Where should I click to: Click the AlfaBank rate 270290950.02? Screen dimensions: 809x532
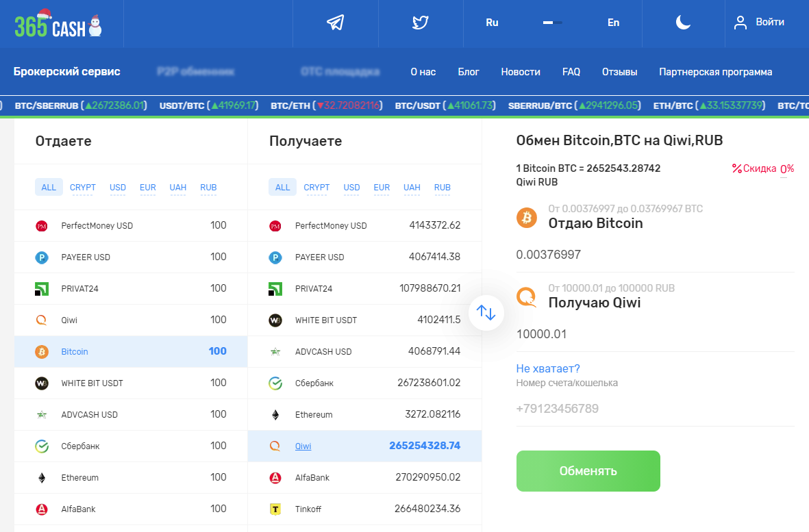click(427, 477)
